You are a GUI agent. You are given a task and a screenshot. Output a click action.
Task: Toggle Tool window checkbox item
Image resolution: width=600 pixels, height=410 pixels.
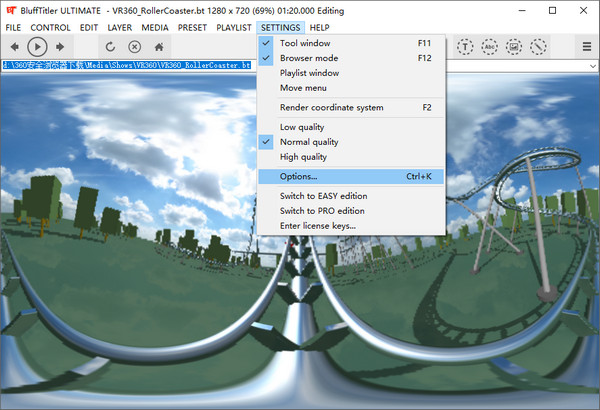(351, 43)
